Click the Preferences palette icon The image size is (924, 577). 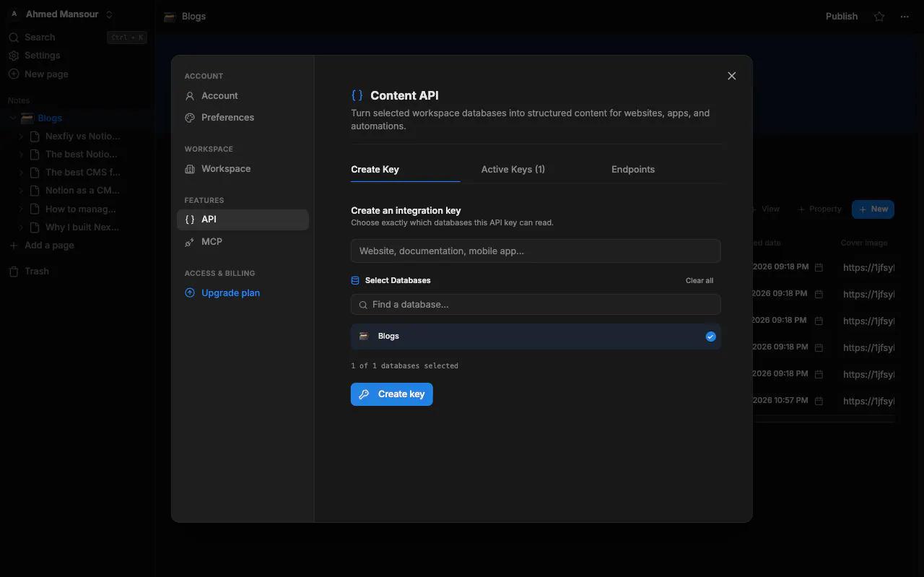tap(190, 118)
